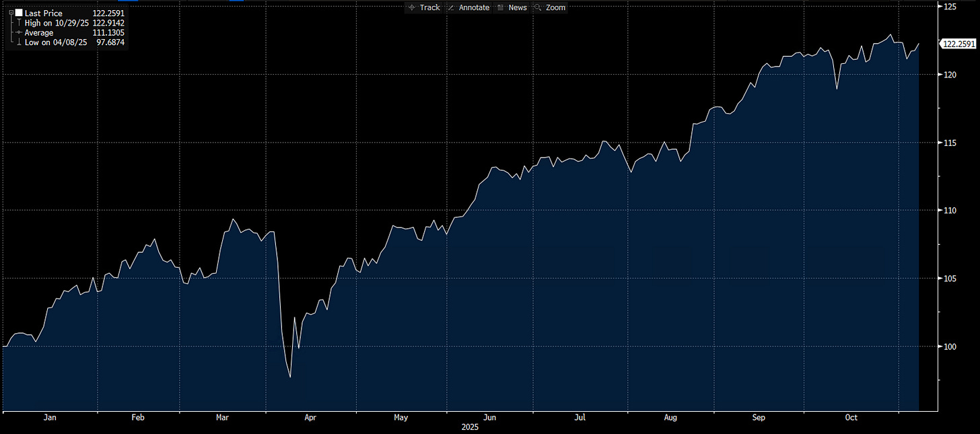Click the 115 price axis label
The width and height of the screenshot is (980, 434).
coord(950,143)
